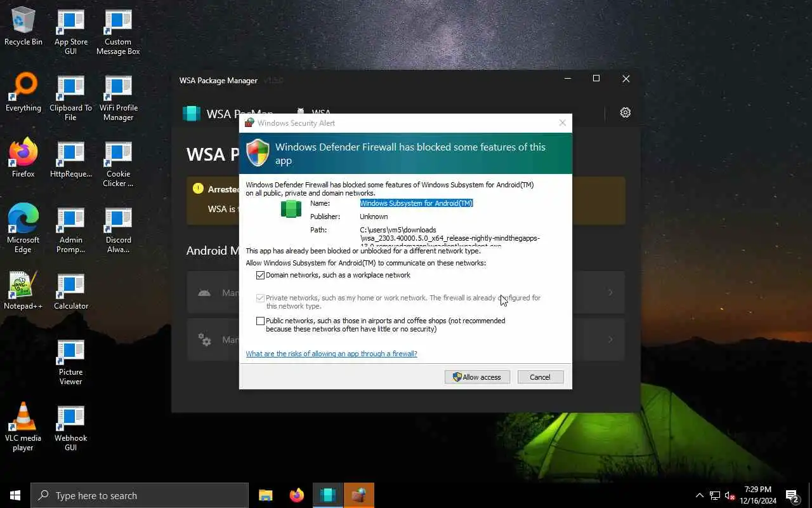
Task: Click the Windows Start button
Action: pos(15,495)
